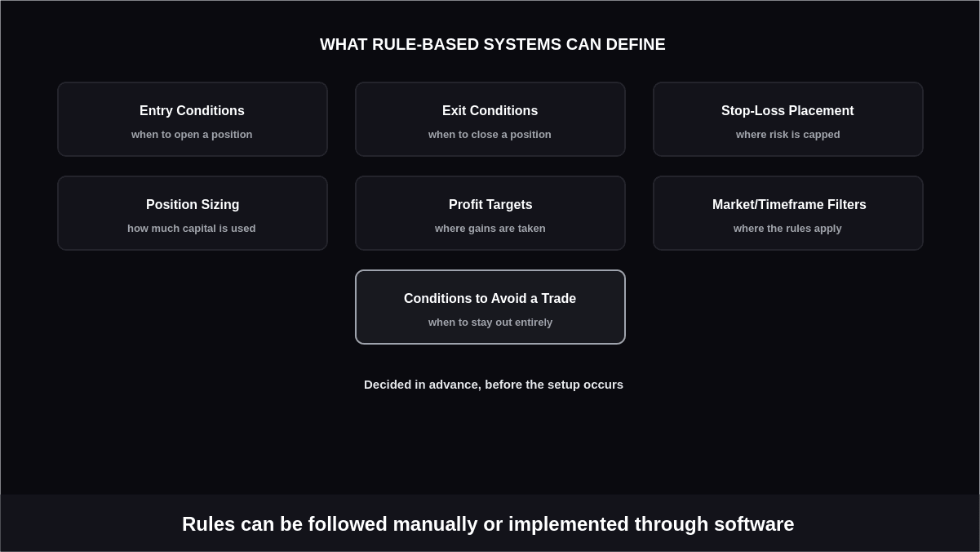
Task: Click 'where risk is capped' subtitle
Action: 787,135
